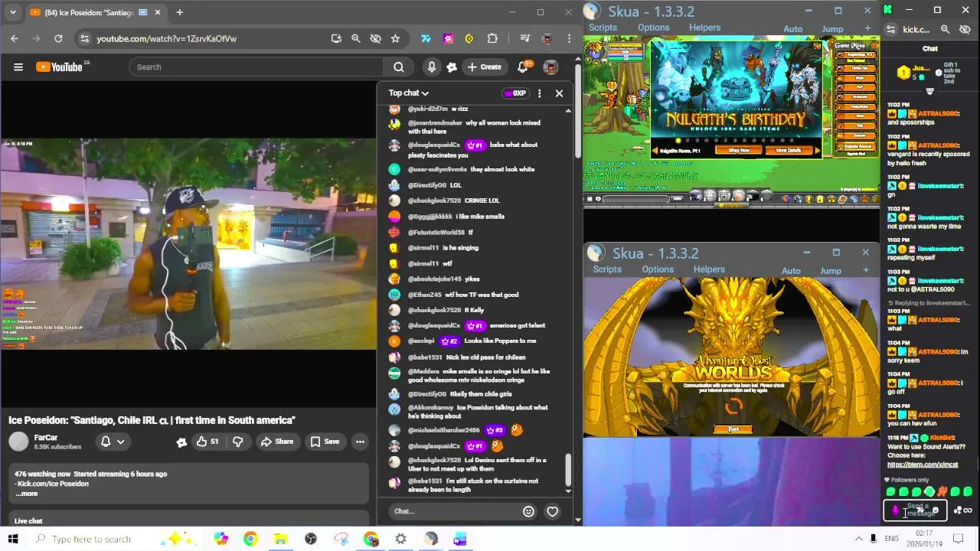Bookmark this page with the star

395,38
